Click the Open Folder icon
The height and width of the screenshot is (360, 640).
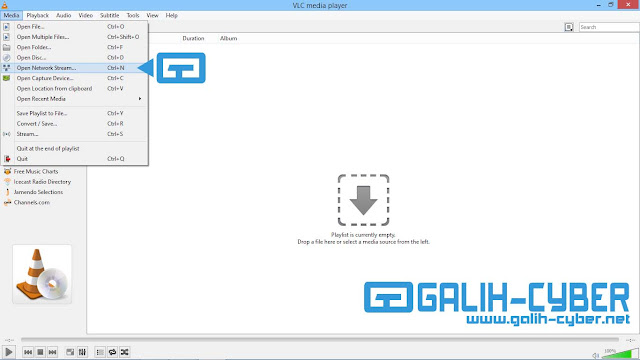(x=7, y=47)
